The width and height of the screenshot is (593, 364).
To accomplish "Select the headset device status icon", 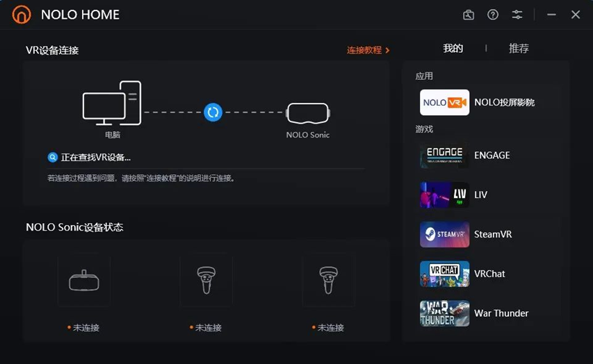I will [x=84, y=280].
